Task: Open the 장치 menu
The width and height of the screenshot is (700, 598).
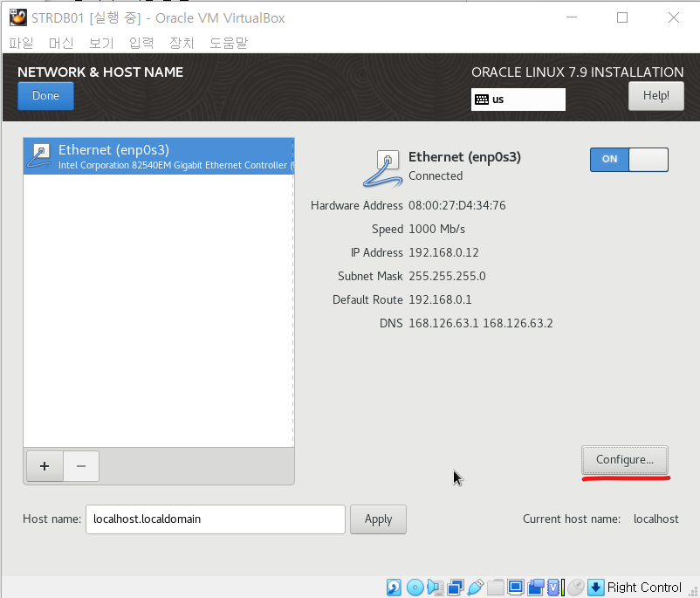Action: coord(182,43)
